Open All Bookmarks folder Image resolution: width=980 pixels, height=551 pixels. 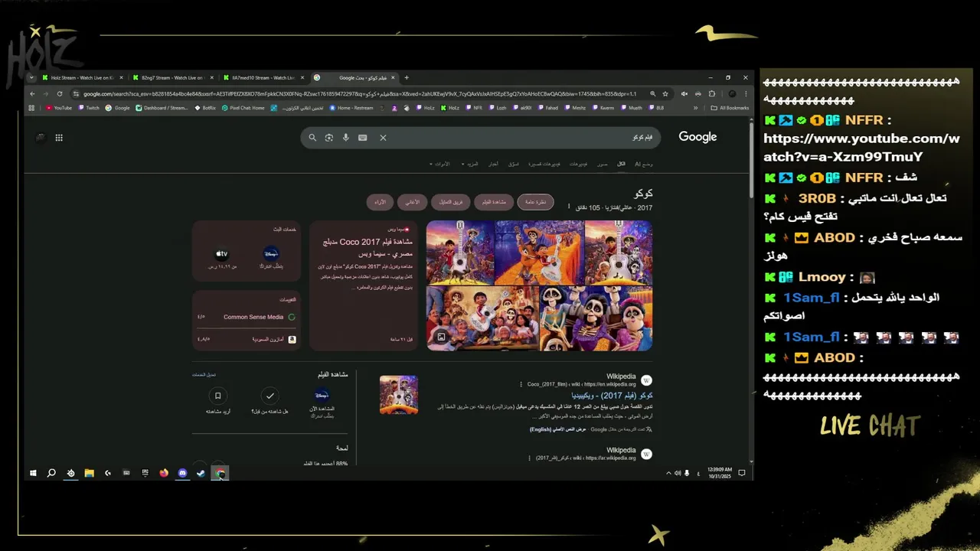tap(730, 108)
